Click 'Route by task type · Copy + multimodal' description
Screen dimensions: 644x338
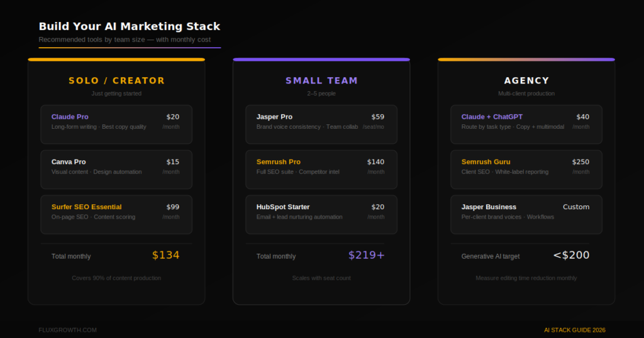click(x=513, y=127)
